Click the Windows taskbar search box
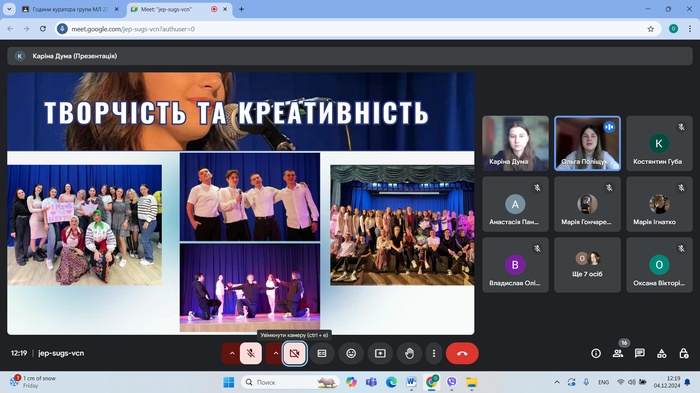 [x=290, y=382]
